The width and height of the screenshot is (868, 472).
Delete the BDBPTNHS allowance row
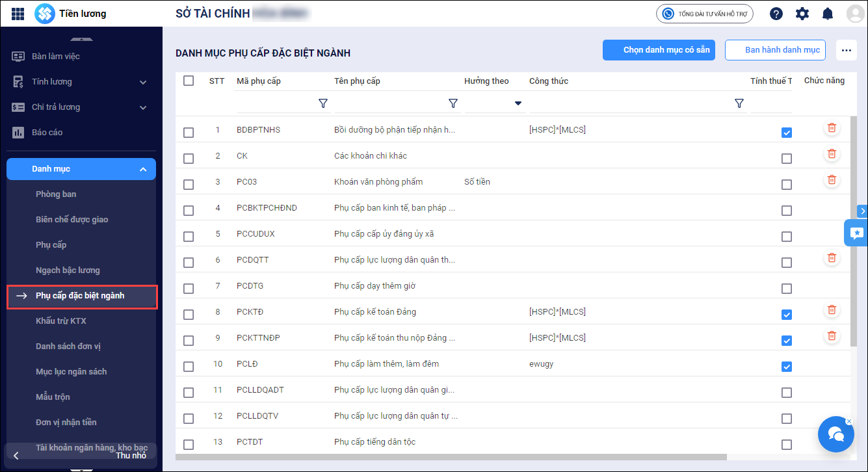click(x=831, y=128)
